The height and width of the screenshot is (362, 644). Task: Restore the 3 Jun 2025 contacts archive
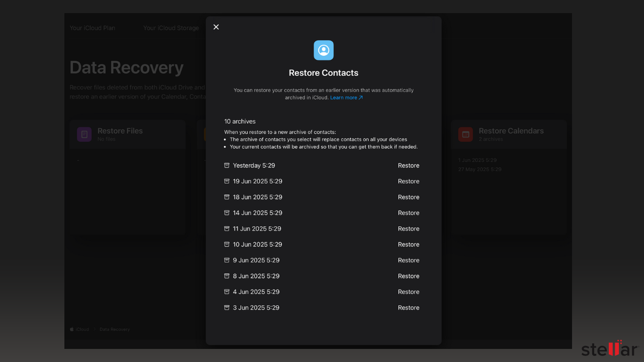pos(409,307)
